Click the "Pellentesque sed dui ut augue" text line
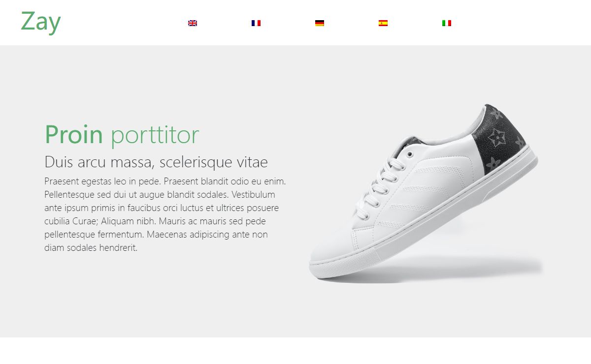The image size is (591, 364). pyautogui.click(x=160, y=195)
